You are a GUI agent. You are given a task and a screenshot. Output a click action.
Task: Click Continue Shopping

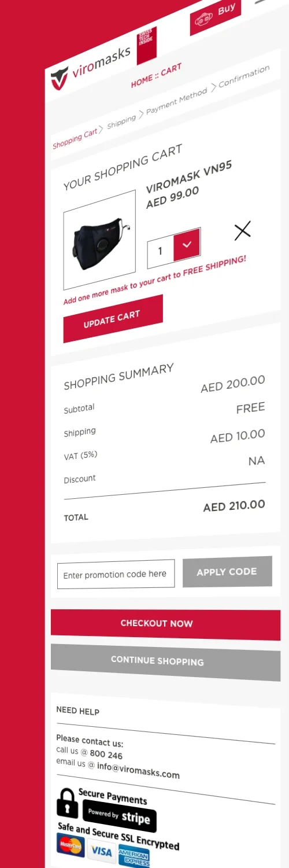coord(165,661)
